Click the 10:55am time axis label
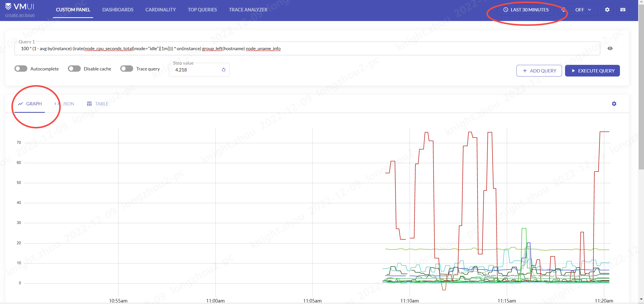Viewport: 644px width, 304px height. [x=118, y=301]
